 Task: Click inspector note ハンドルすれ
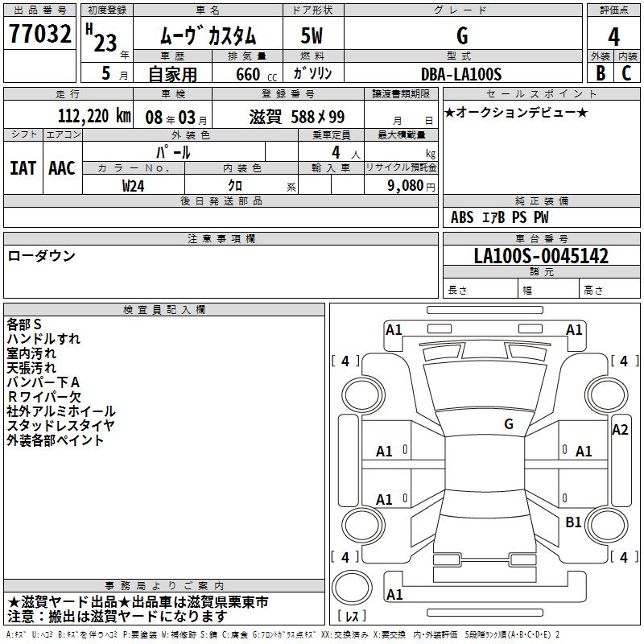point(43,339)
